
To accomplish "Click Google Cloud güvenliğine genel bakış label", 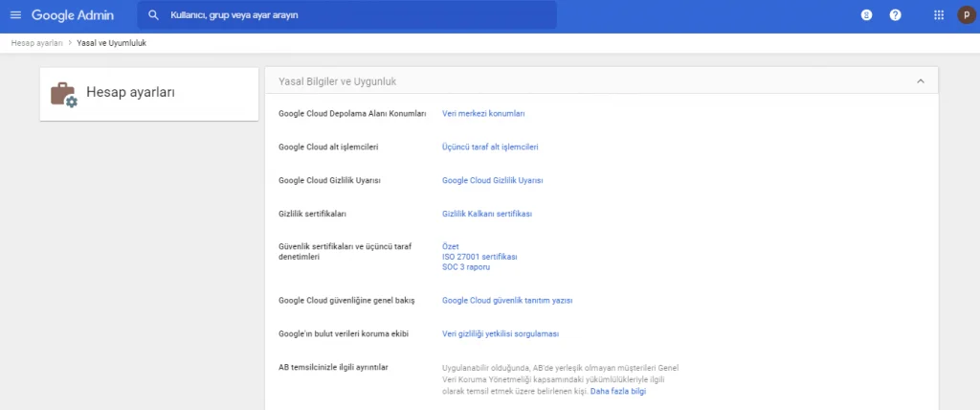I will [x=346, y=301].
